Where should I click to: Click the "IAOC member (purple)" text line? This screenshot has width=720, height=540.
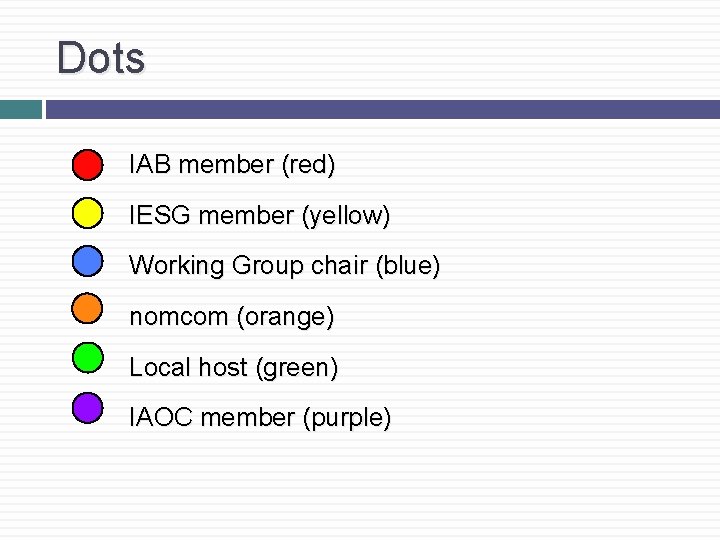pyautogui.click(x=260, y=418)
